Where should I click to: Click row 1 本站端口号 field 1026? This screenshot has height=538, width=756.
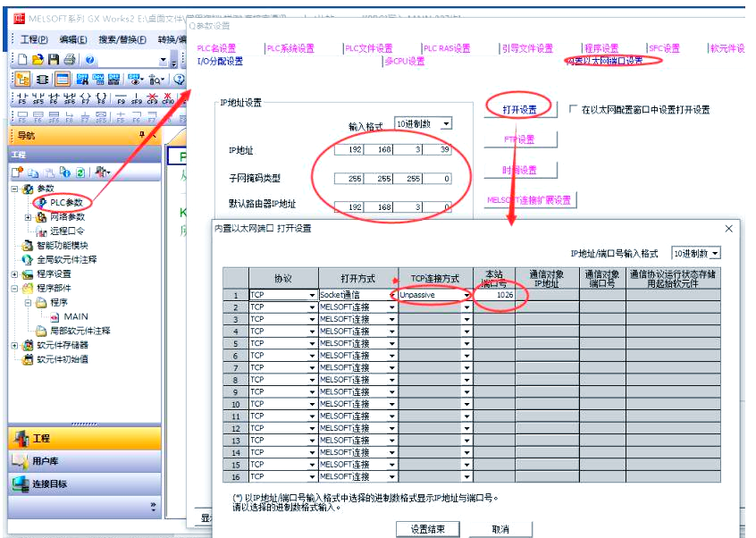coord(494,295)
